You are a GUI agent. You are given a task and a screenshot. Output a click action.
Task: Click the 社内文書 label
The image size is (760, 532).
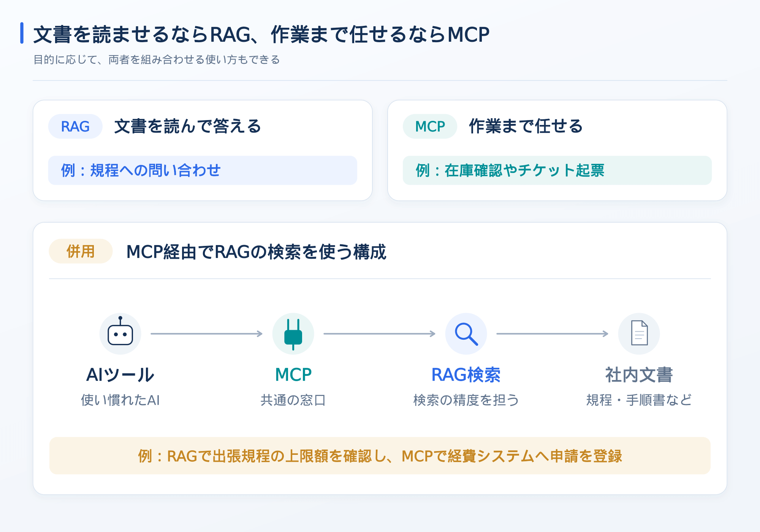tap(639, 375)
